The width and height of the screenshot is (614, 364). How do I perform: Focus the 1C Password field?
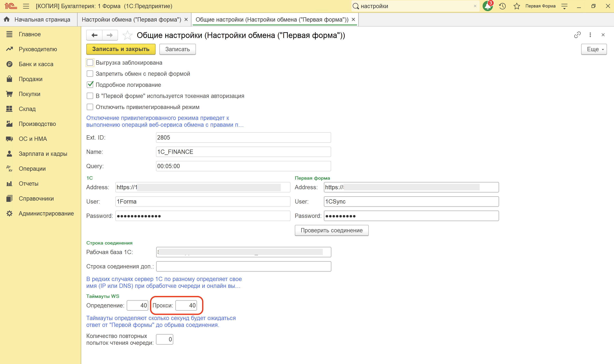(203, 216)
